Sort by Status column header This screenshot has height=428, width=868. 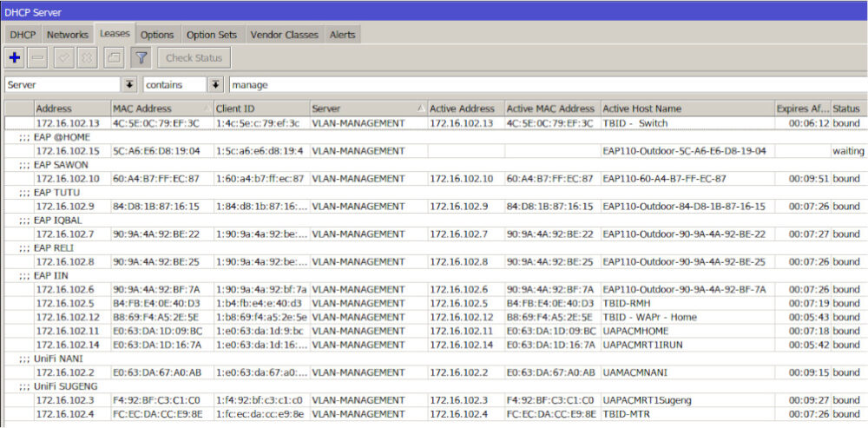click(x=849, y=109)
